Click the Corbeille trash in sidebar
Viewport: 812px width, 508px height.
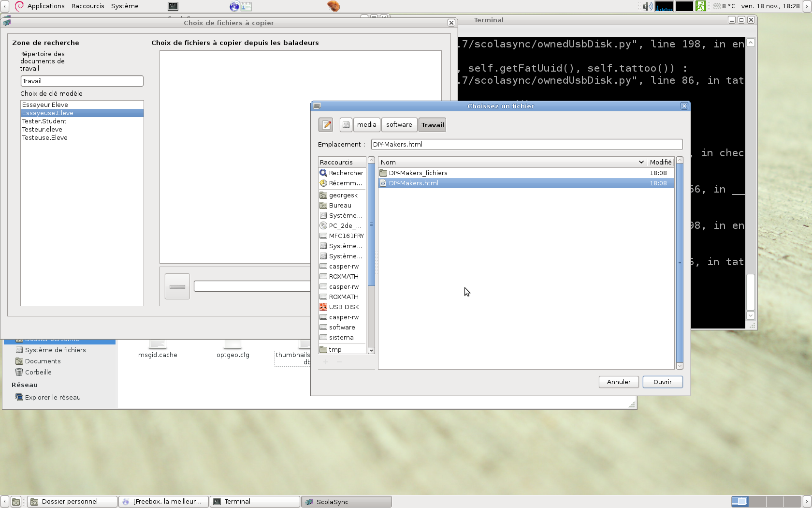point(38,372)
